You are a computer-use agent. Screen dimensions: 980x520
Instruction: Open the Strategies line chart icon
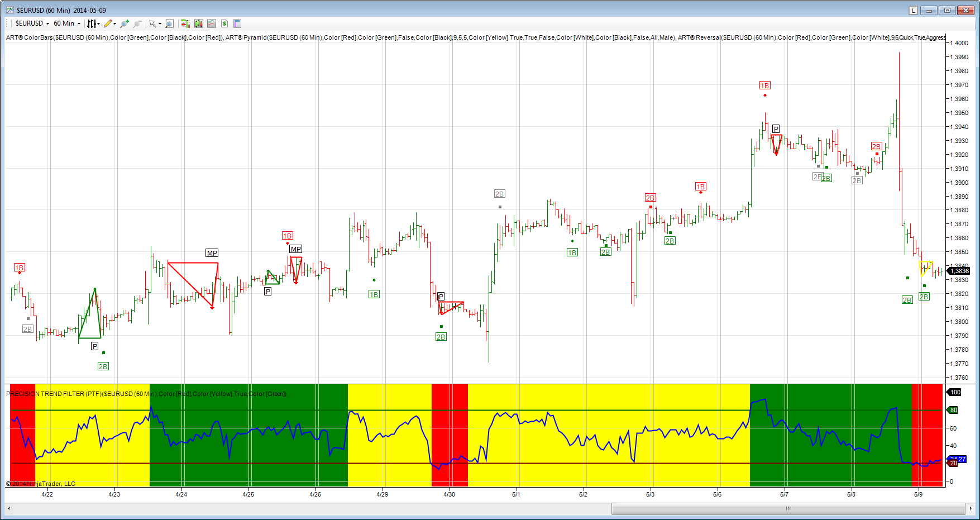pos(212,23)
